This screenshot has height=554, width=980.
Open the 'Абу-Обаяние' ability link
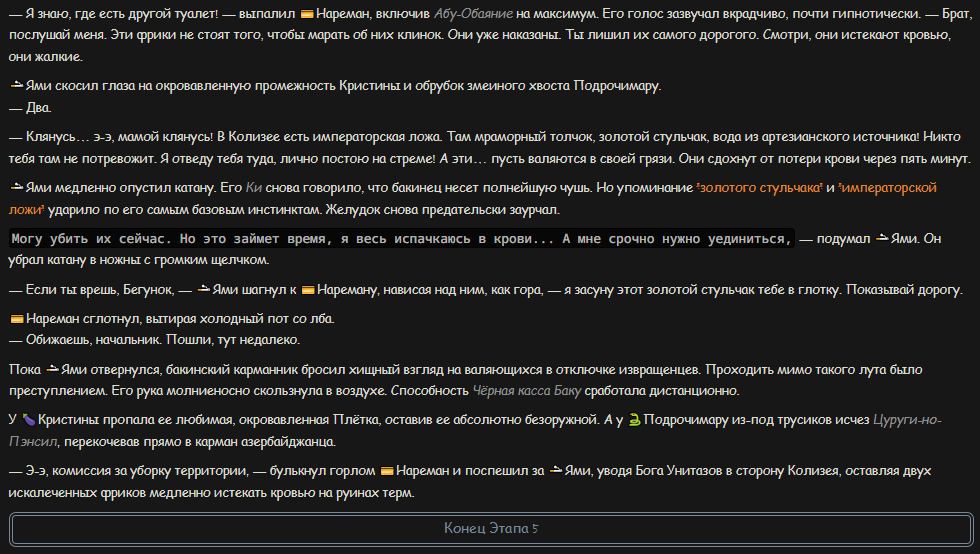[x=473, y=14]
